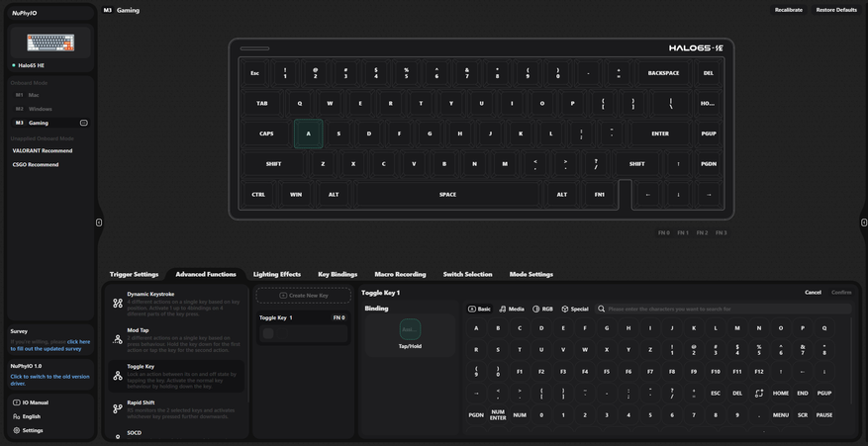Open Settings in sidebar
Screen dimensions: 868x446
[x=29, y=430]
